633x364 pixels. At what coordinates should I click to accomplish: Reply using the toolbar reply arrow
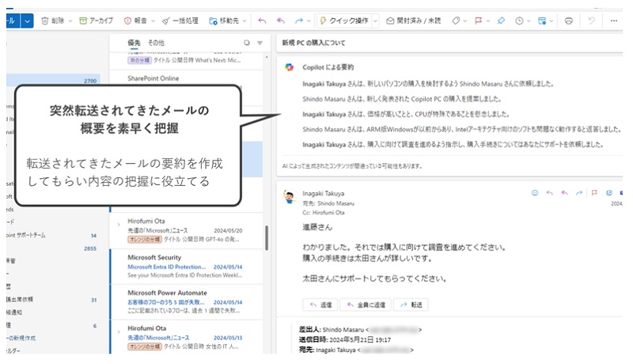[x=262, y=21]
